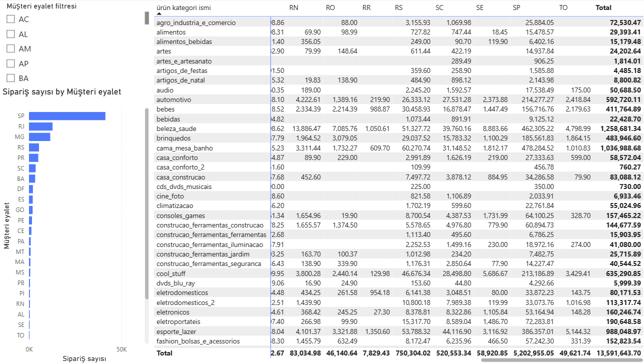Check the AP state filter box
The image size is (644, 364).
pyautogui.click(x=10, y=63)
